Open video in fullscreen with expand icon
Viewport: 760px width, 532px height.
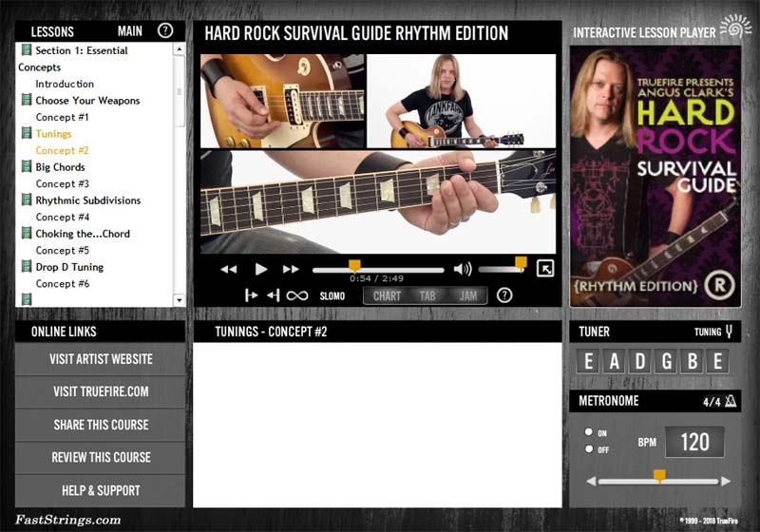[x=545, y=268]
